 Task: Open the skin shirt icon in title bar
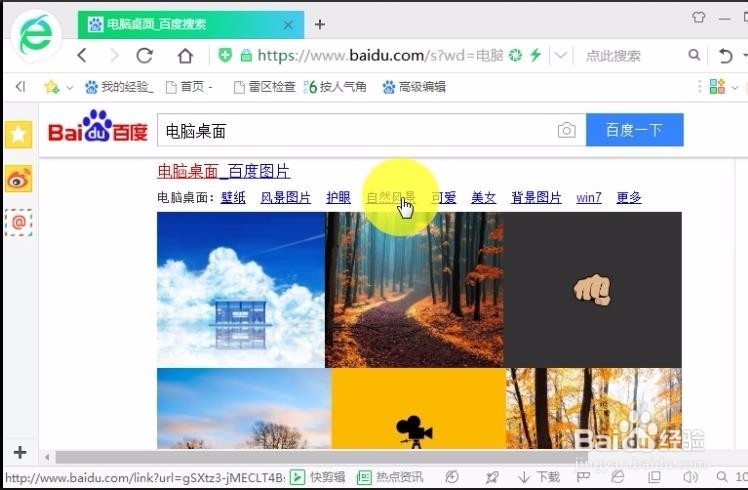click(x=698, y=18)
